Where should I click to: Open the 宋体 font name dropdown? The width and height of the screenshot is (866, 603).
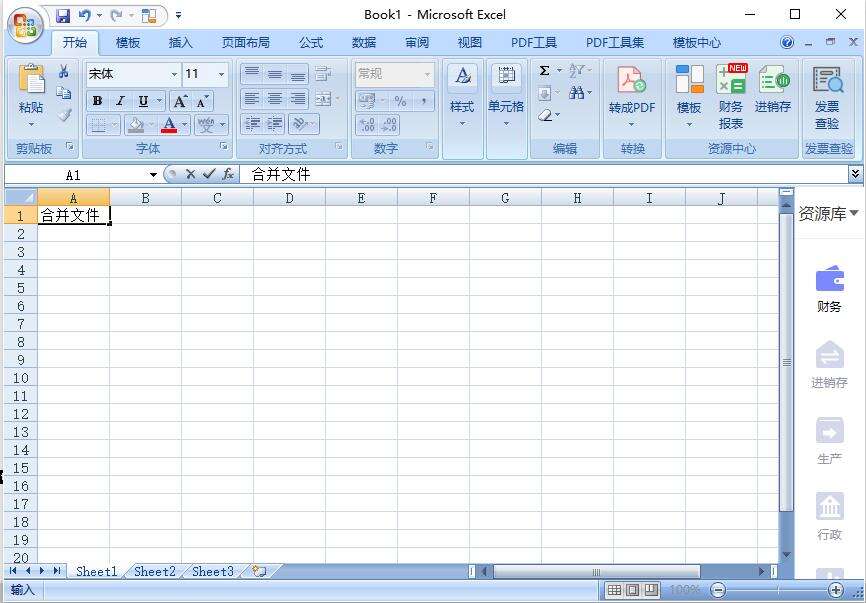click(175, 74)
